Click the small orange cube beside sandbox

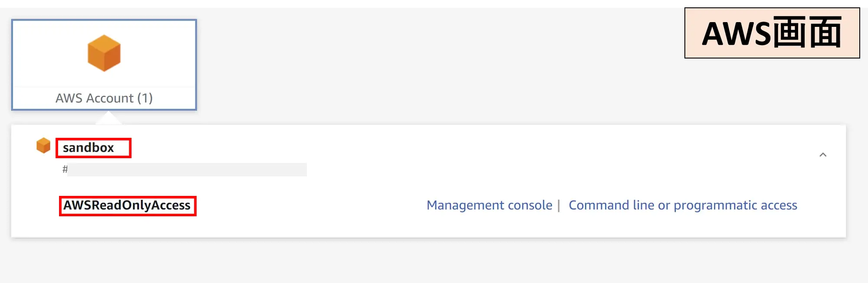coord(43,146)
